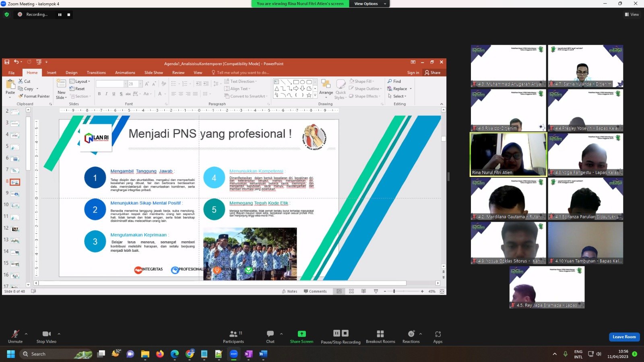Screen dimensions: 644x362
Task: Switch to the Design ribbon tab
Action: [x=71, y=73]
